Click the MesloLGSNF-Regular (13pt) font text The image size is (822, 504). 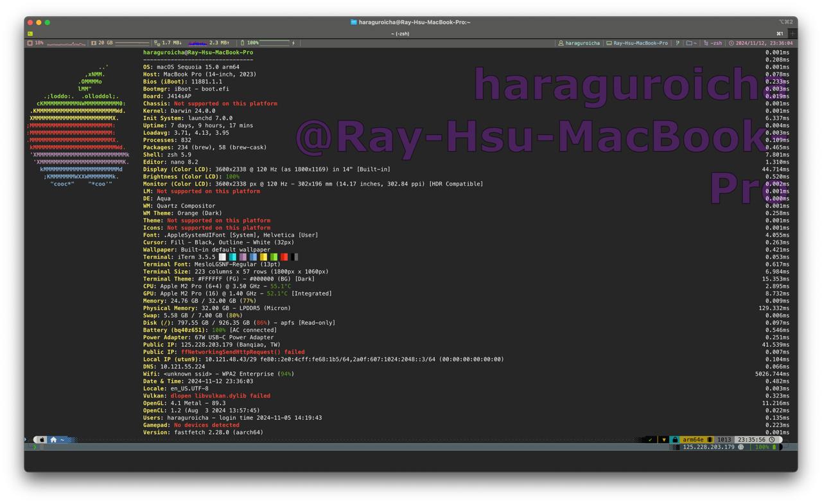(237, 264)
